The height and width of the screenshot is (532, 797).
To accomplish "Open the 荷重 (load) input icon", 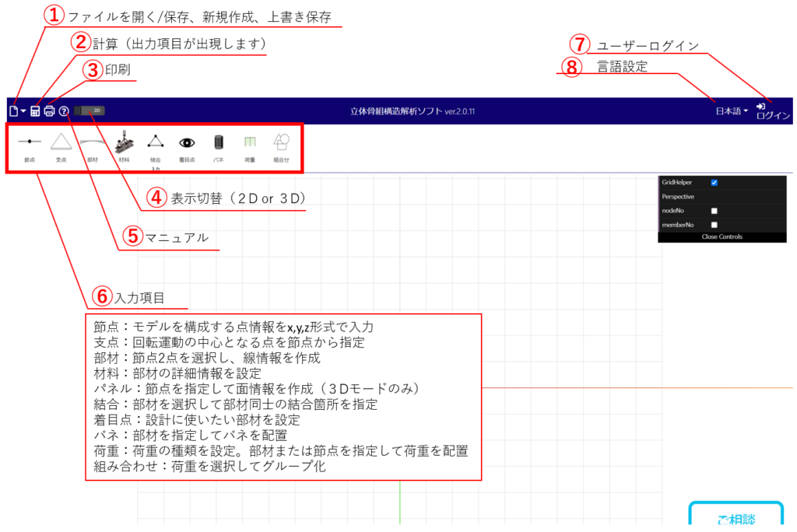I will (250, 142).
